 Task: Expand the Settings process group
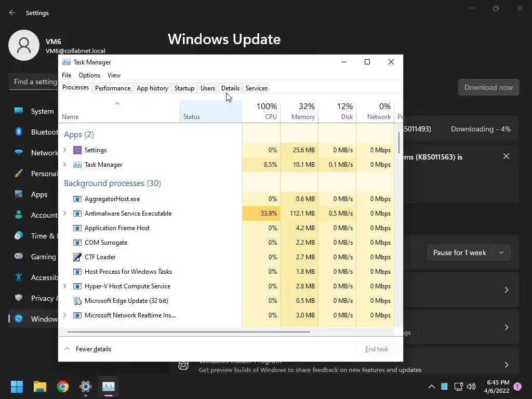(x=65, y=150)
